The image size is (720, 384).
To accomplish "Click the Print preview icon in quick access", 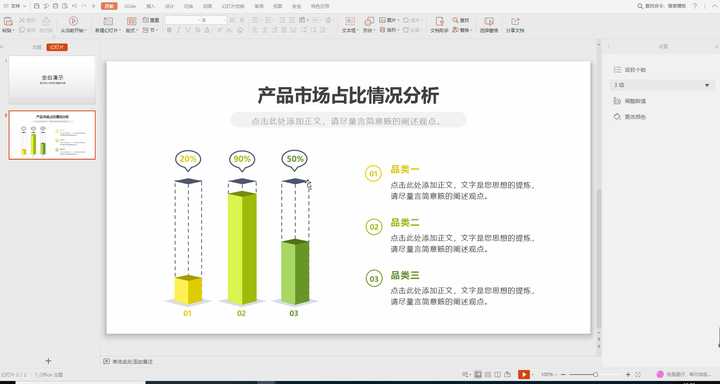I will (64, 6).
